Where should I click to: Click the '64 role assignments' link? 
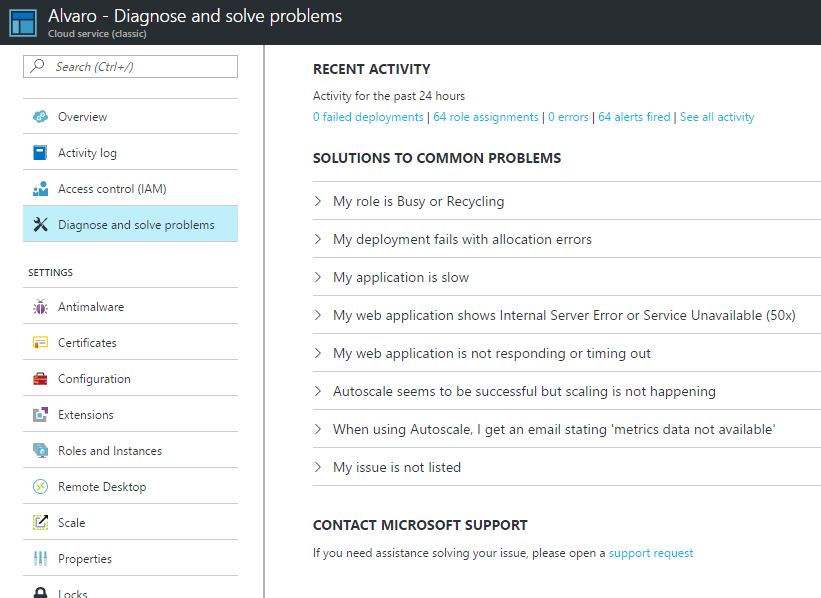pos(486,117)
